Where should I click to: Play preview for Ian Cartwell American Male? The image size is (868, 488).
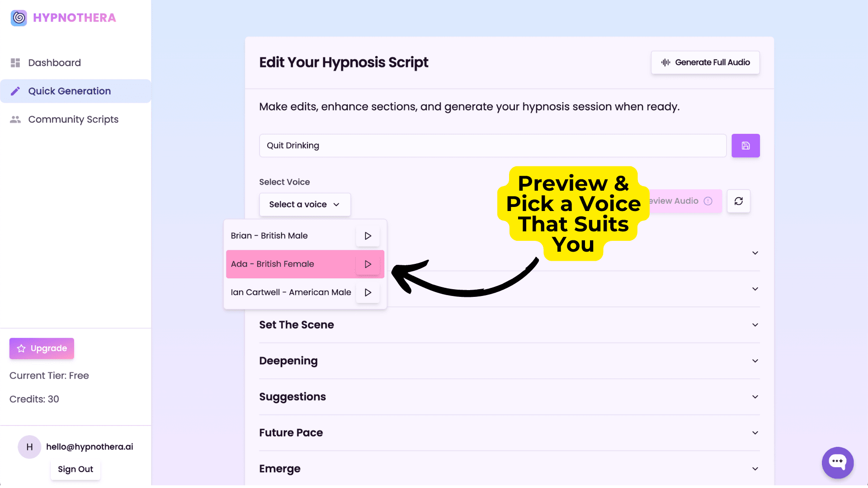[368, 292]
